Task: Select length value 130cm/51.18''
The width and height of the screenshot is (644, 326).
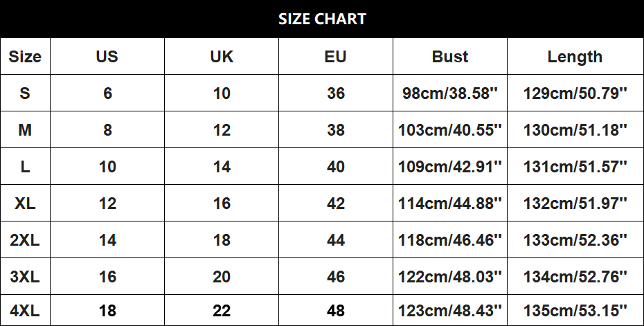Action: [575, 130]
